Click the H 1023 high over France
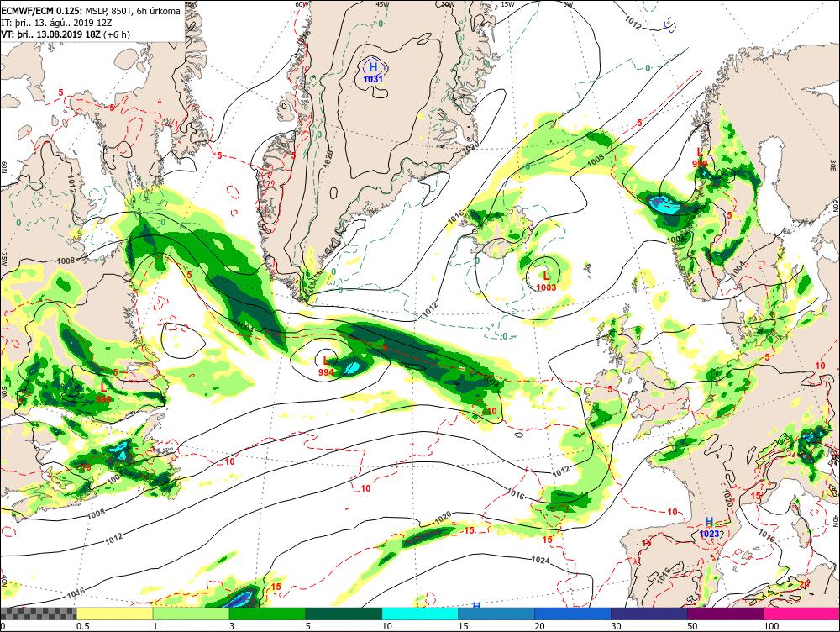The width and height of the screenshot is (840, 632). pyautogui.click(x=709, y=528)
